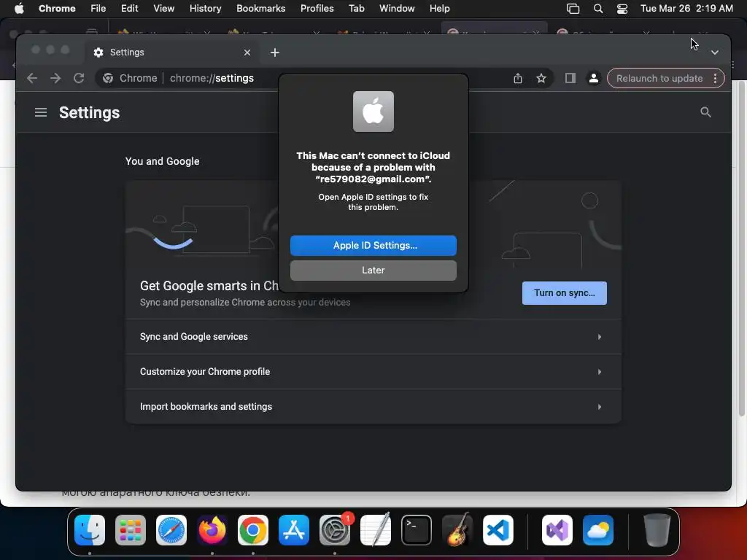Reload the settings page
This screenshot has width=747, height=560.
point(79,78)
